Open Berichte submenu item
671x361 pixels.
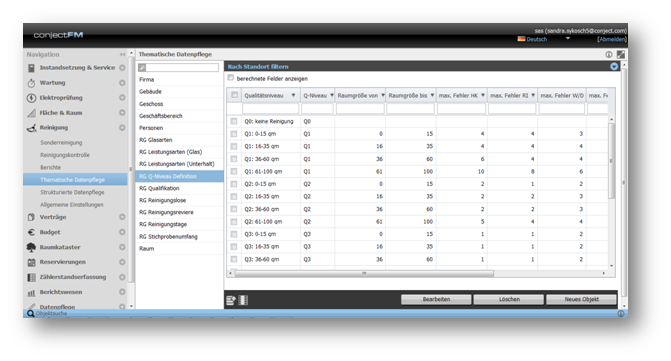point(50,168)
